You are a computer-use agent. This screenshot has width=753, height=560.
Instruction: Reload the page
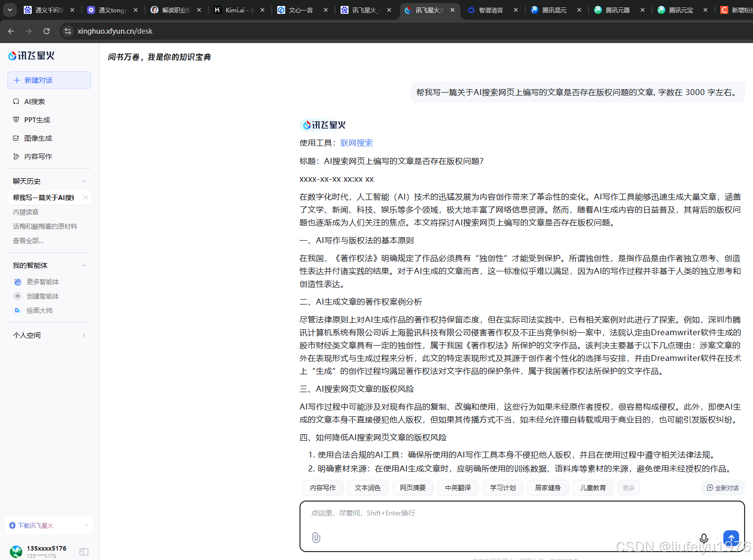pos(47,31)
